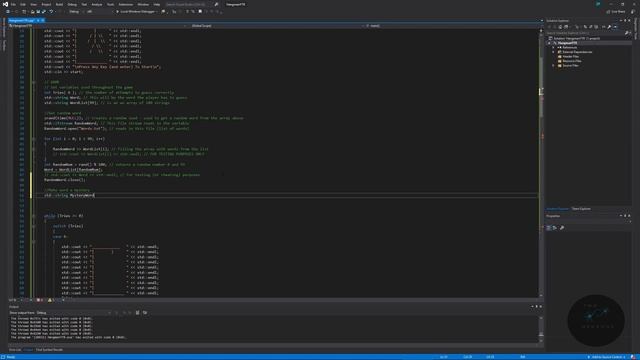Click the Clear All output icon
640x360 pixels.
point(138,313)
